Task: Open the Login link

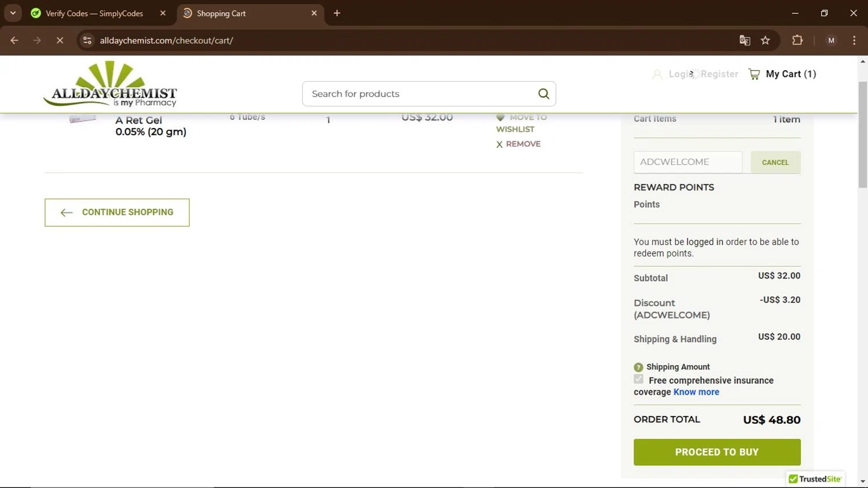Action: coord(681,74)
